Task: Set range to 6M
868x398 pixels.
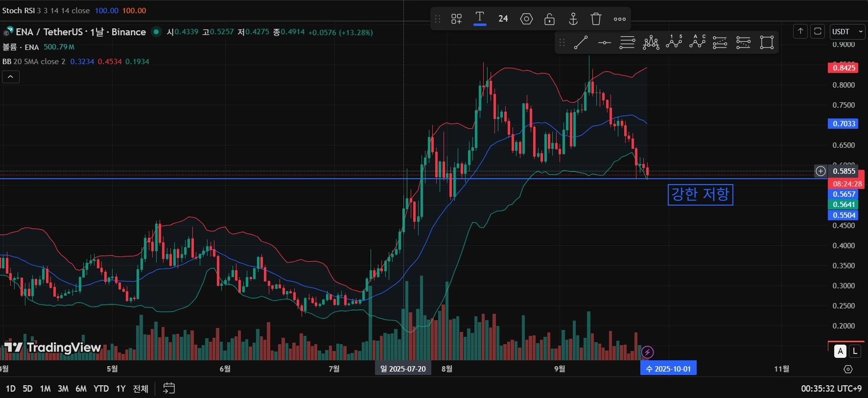Action: point(81,388)
